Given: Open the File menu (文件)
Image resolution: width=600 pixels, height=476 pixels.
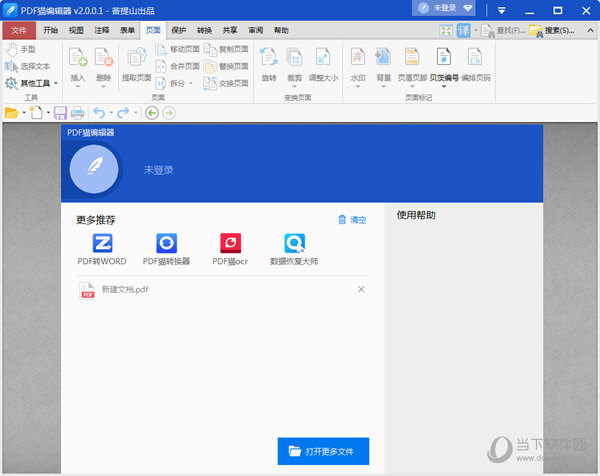Looking at the screenshot, I should [x=19, y=30].
